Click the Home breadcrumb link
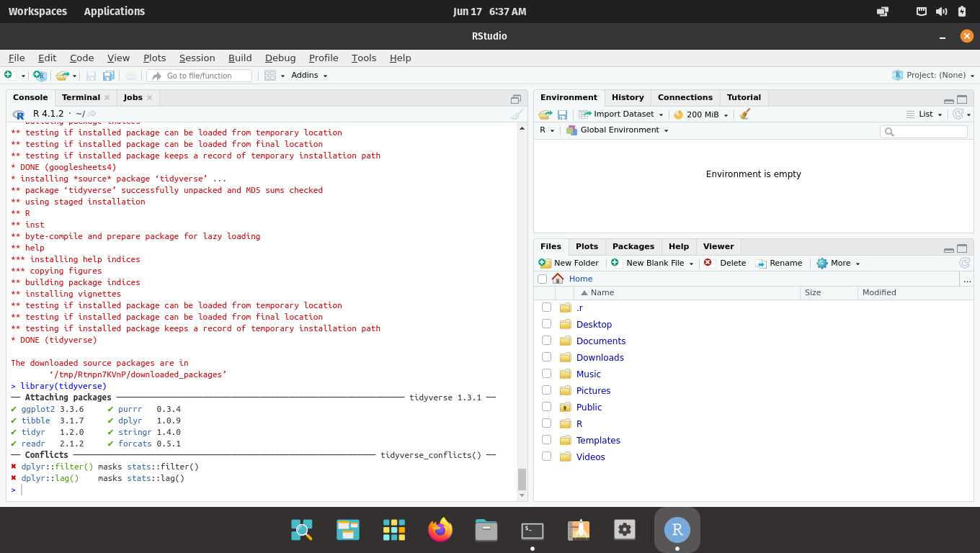 coord(581,279)
